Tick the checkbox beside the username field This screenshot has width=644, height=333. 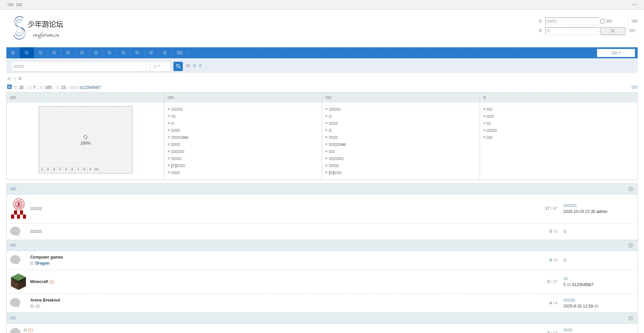coord(602,21)
